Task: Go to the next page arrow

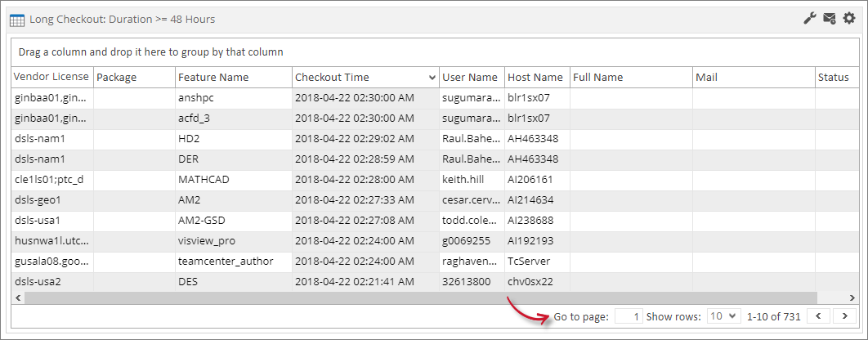Action: 844,316
